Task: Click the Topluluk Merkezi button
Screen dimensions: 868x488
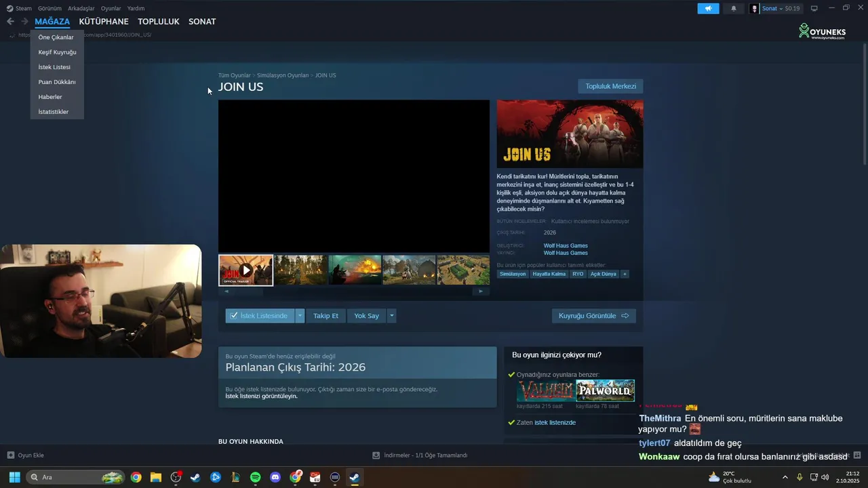Action: [610, 86]
